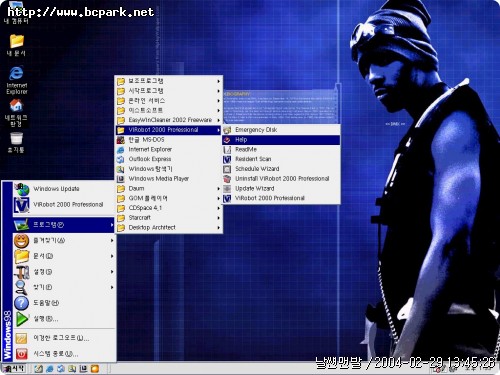Expand the 시작프로그램 startup folder

[169, 91]
